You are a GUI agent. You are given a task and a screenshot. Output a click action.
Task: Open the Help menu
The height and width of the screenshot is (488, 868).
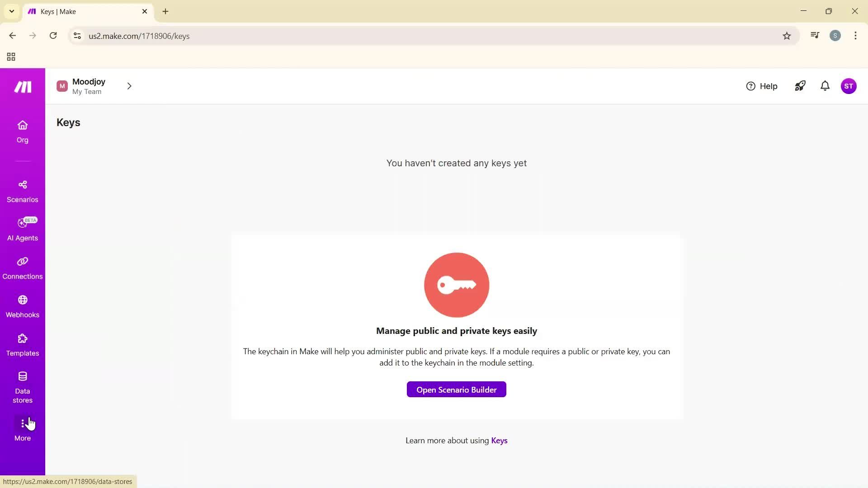click(x=762, y=86)
